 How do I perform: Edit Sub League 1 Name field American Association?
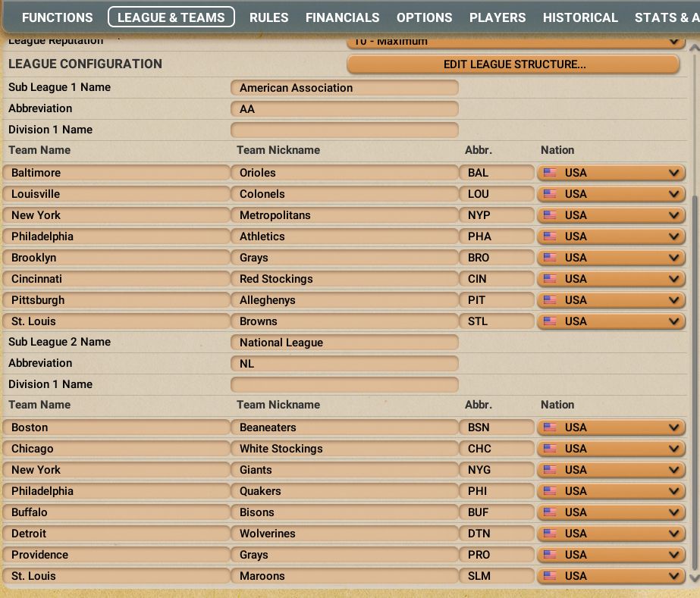pos(344,87)
